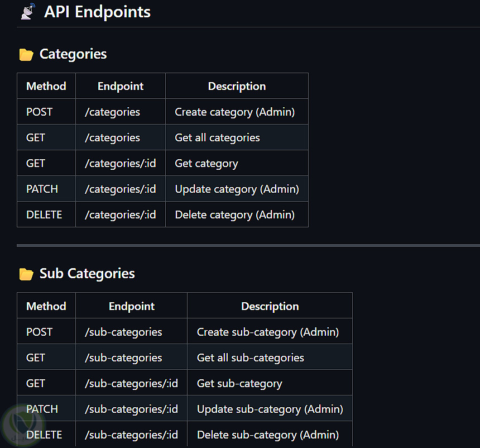Click Description header in Sub Categories table

coord(270,306)
